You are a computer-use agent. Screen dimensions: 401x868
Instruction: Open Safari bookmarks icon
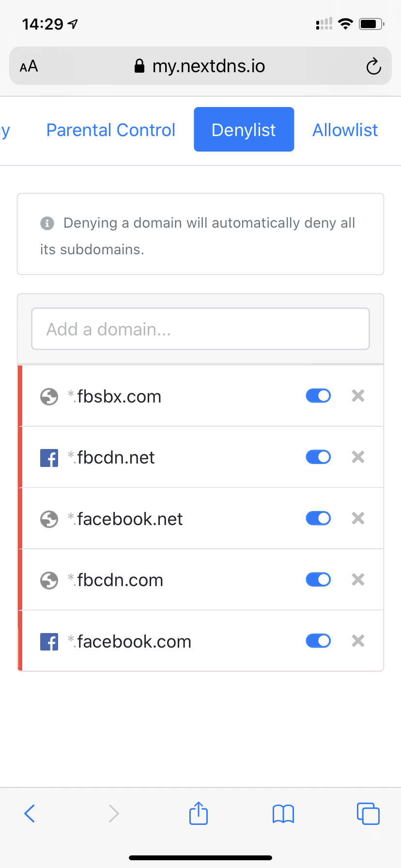click(283, 814)
